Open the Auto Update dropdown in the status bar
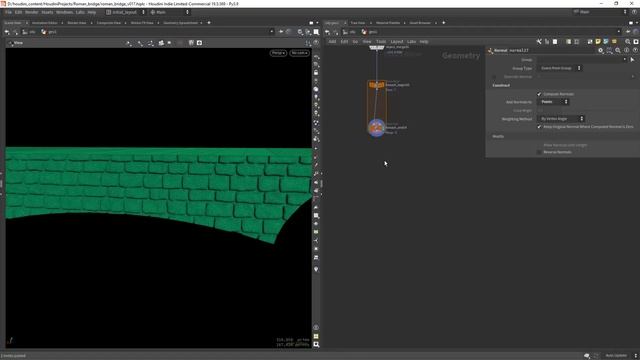640x360 pixels. point(620,356)
